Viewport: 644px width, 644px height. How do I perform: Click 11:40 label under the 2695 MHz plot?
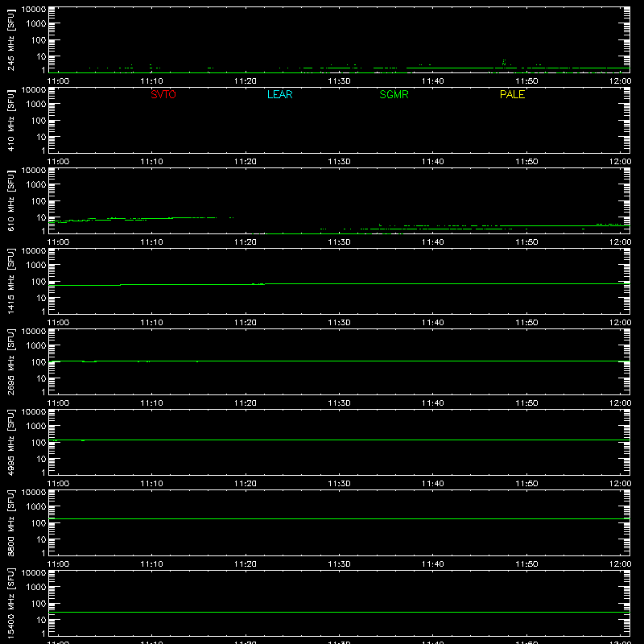(433, 403)
